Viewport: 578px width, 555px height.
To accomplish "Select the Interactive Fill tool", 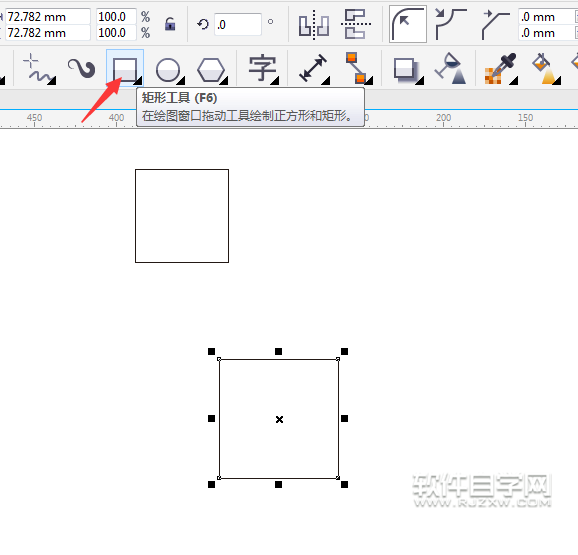I will tap(546, 69).
